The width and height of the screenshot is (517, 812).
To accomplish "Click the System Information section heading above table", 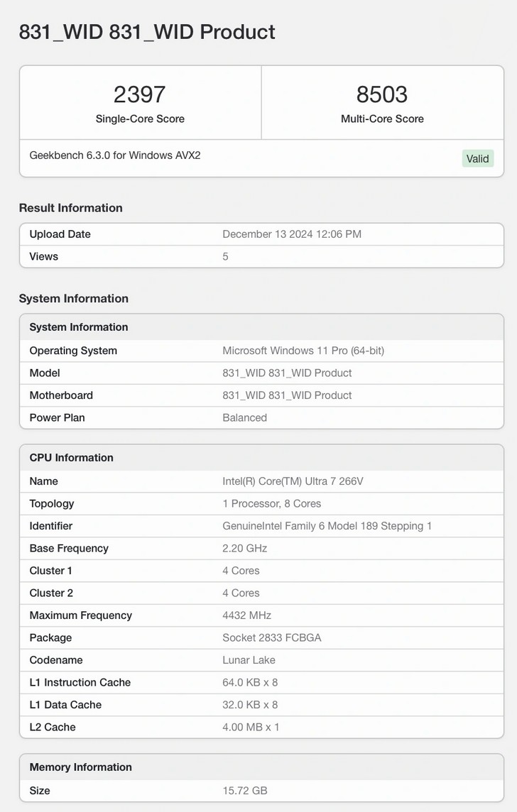I will click(x=74, y=298).
